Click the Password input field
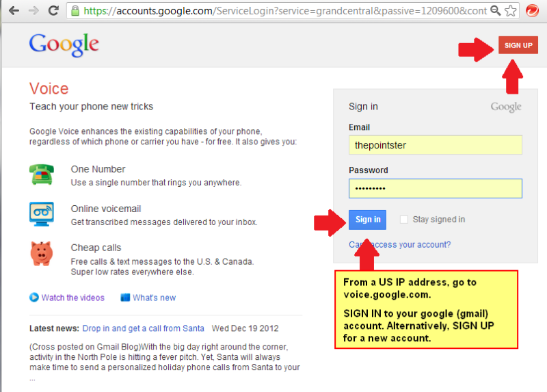This screenshot has height=392, width=547. (436, 189)
